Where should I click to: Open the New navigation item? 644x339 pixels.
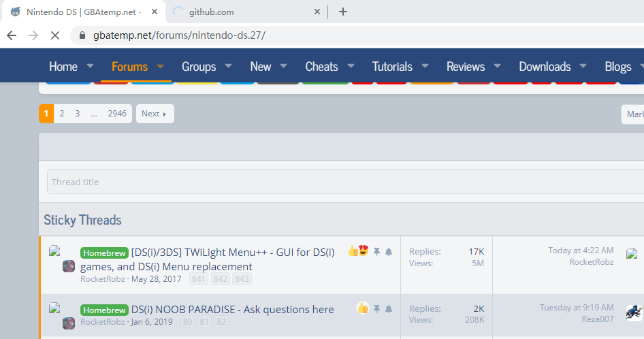click(261, 67)
